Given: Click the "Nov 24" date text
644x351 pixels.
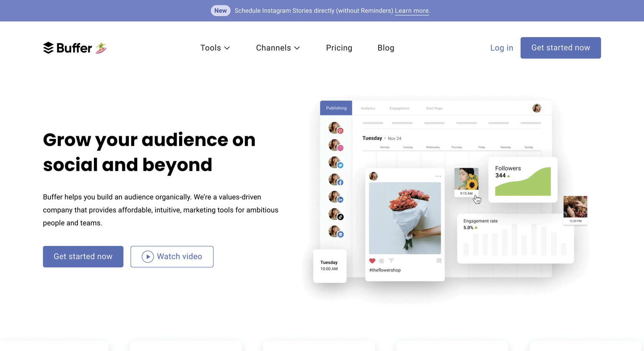Looking at the screenshot, I should (394, 138).
